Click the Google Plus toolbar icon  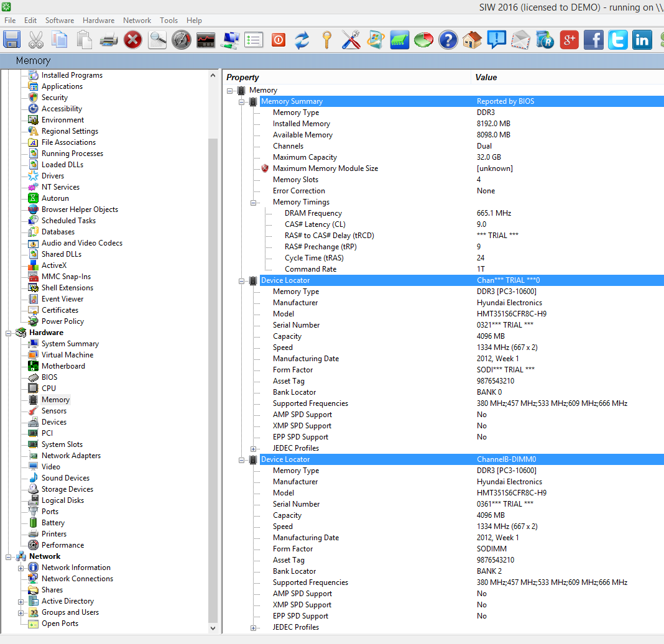(569, 40)
